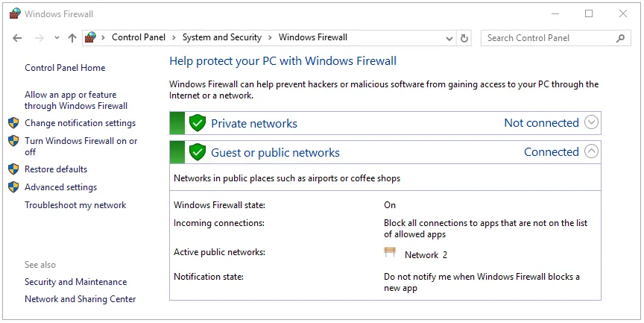Image resolution: width=644 pixels, height=323 pixels.
Task: Select Control Panel in the breadcrumb path
Action: 141,37
